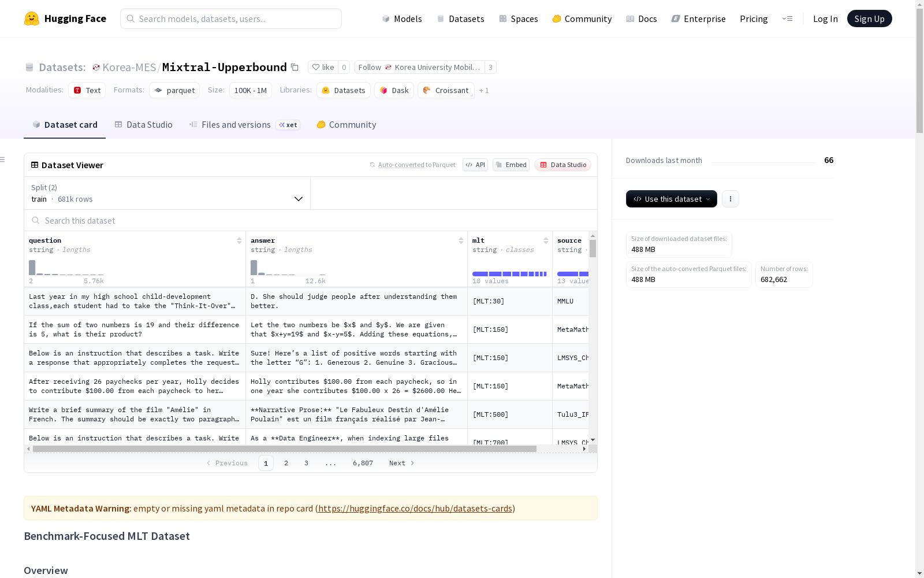The width and height of the screenshot is (924, 578).
Task: Switch to the Data Studio tab
Action: tap(143, 125)
